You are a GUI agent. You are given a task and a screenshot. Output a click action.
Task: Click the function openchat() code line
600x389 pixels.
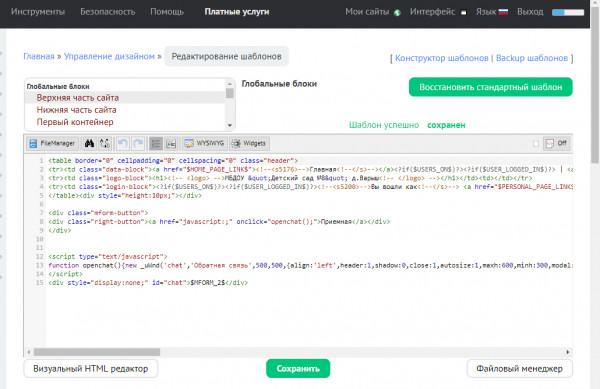pos(310,265)
